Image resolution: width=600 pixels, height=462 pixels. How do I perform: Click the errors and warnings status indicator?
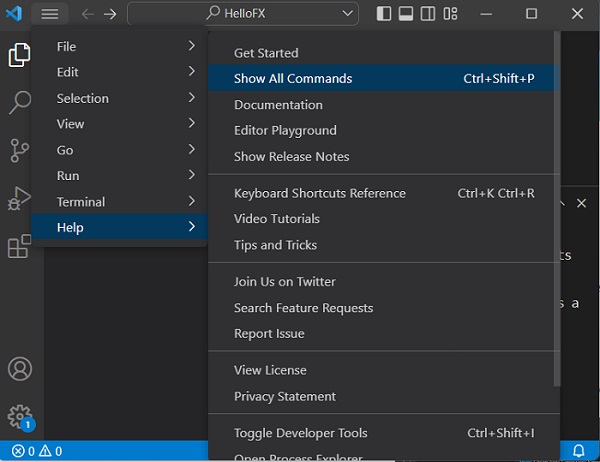[x=36, y=451]
